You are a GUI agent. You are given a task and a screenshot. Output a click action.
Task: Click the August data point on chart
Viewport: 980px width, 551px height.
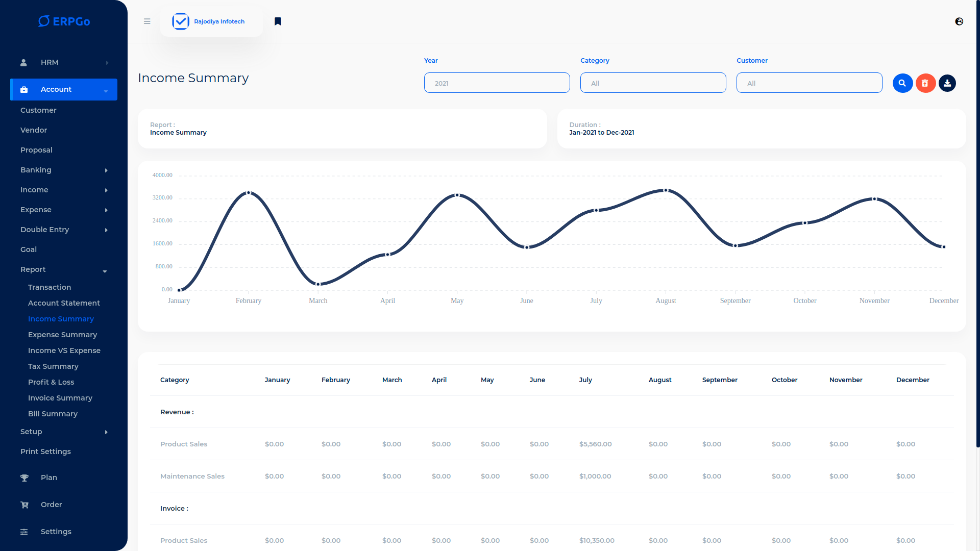point(666,190)
